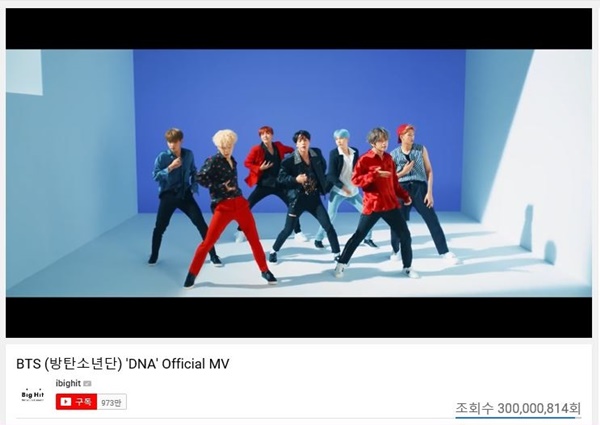Click the dancer wearing a red cap
The width and height of the screenshot is (600, 425).
[415, 191]
